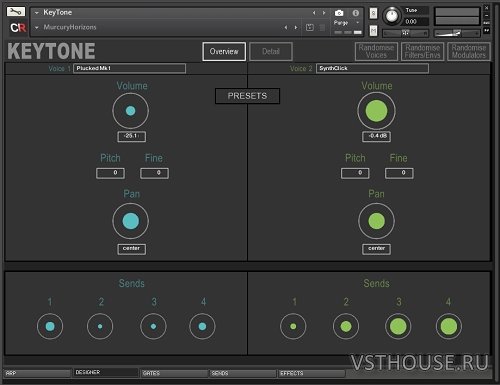Image resolution: width=500 pixels, height=385 pixels.
Task: Click Voice 1 Pitch value box
Action: tap(110, 173)
